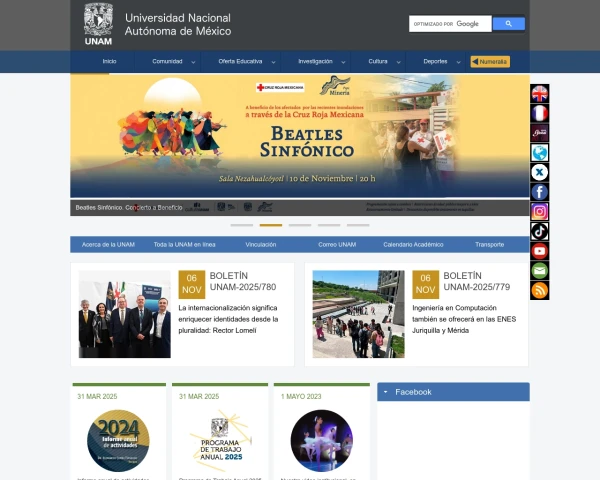
Task: Click inside the Google search field
Action: (450, 24)
